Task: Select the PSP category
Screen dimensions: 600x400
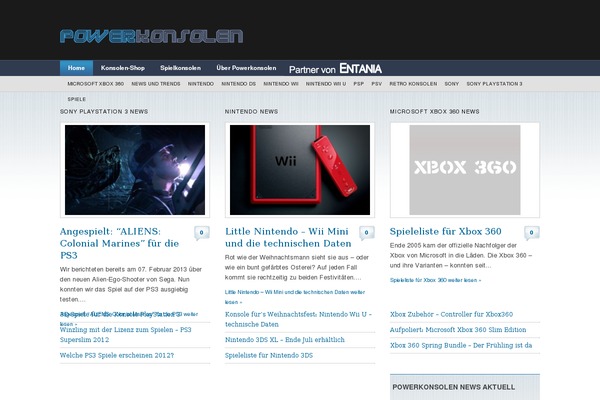Action: pyautogui.click(x=359, y=84)
